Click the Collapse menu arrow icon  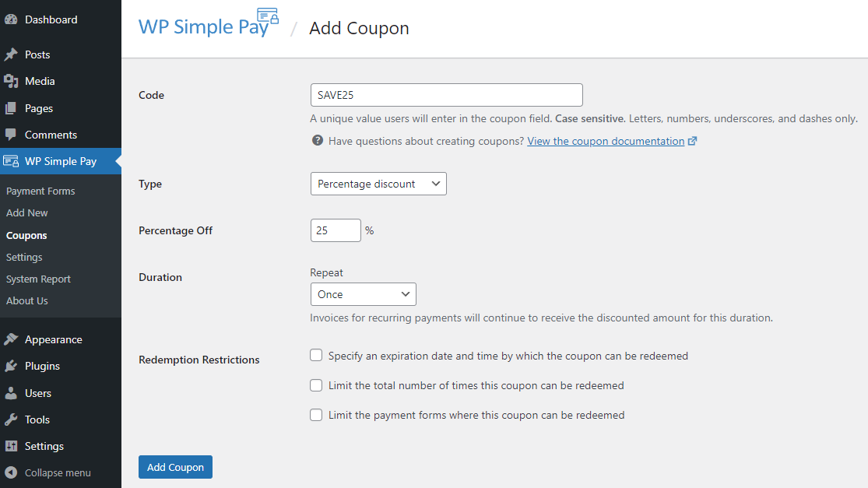[x=11, y=472]
